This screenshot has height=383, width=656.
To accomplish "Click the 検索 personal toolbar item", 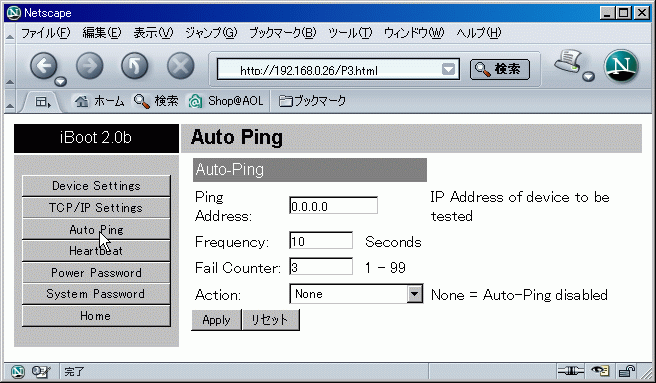I will pyautogui.click(x=156, y=101).
